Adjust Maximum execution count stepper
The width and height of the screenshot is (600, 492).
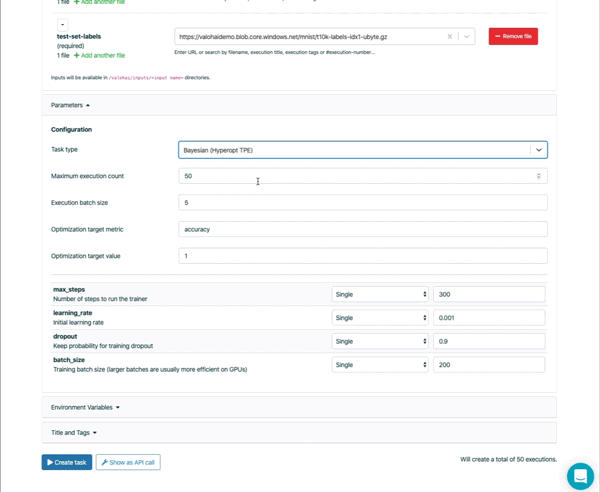pyautogui.click(x=538, y=176)
